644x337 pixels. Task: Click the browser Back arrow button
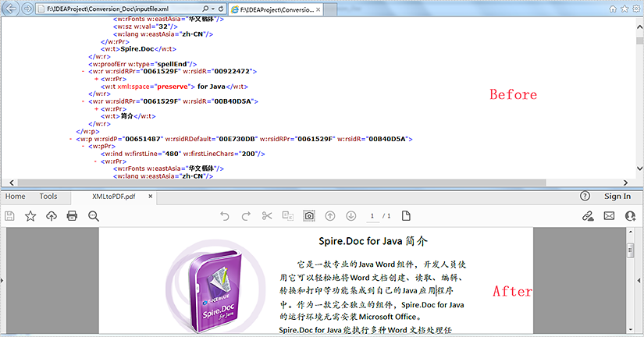(10, 9)
